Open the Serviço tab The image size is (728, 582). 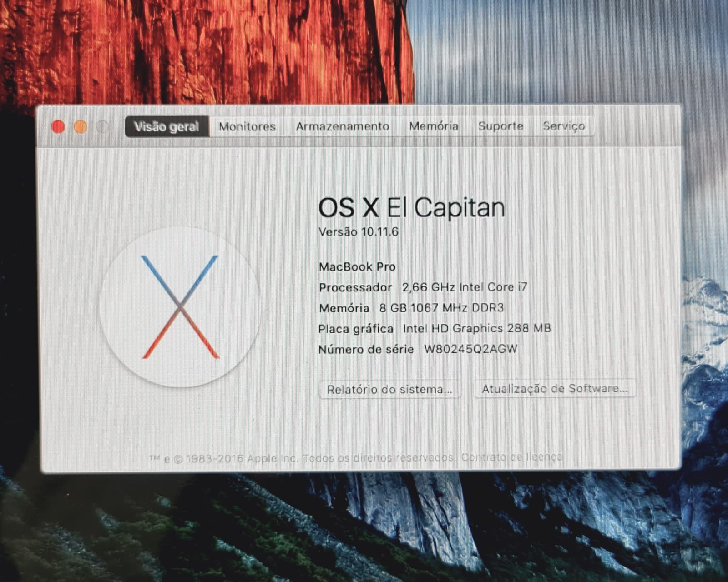pyautogui.click(x=564, y=126)
